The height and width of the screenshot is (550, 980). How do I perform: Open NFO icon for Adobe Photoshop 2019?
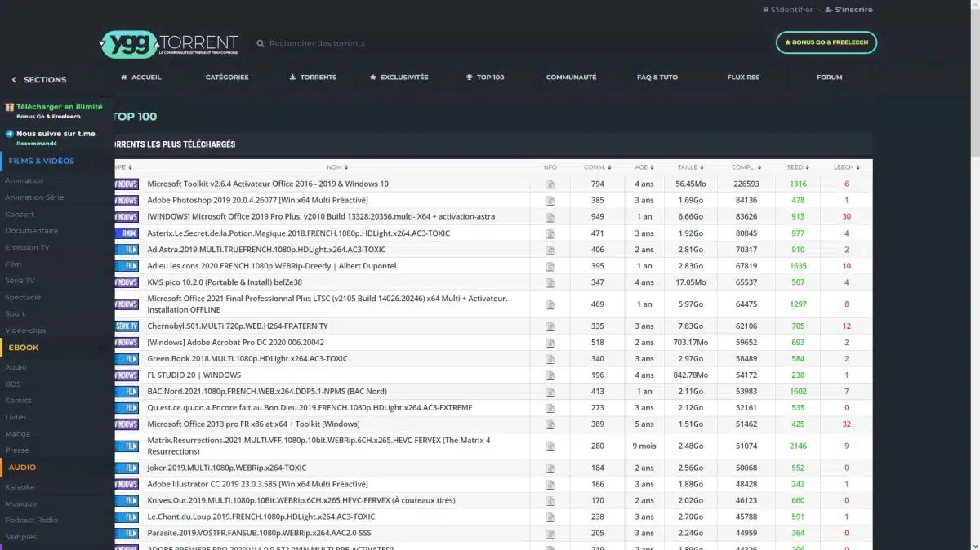click(x=550, y=201)
